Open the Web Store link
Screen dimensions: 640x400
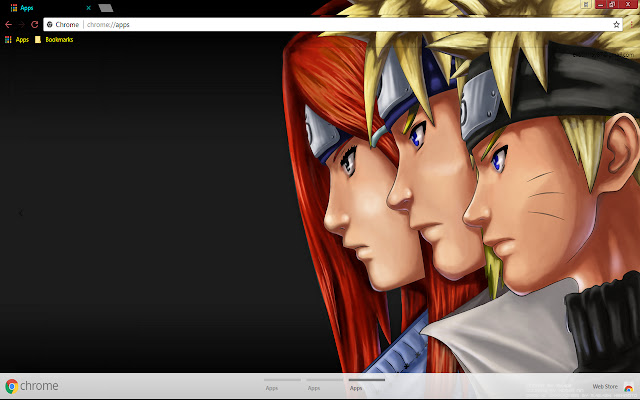[x=605, y=387]
